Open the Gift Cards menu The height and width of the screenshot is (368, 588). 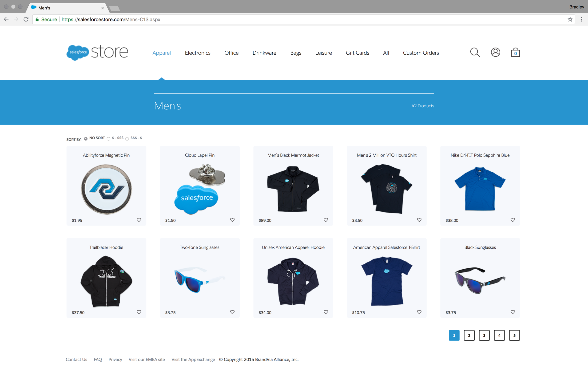(358, 53)
